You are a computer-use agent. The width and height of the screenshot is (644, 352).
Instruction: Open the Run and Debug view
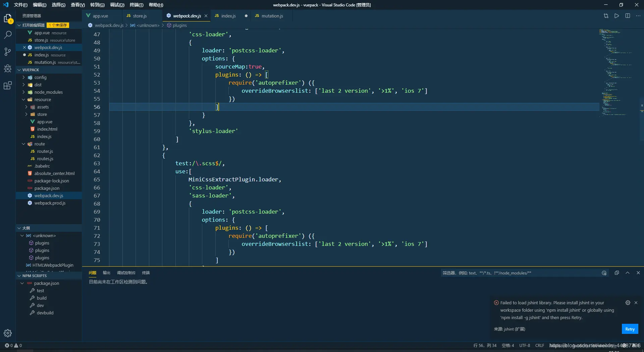tap(8, 69)
